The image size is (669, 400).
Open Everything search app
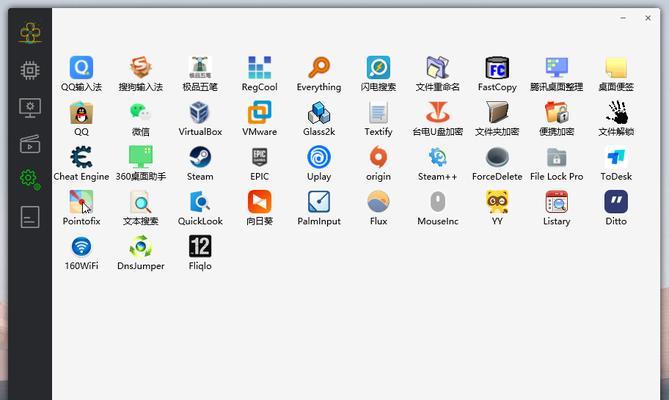point(319,67)
